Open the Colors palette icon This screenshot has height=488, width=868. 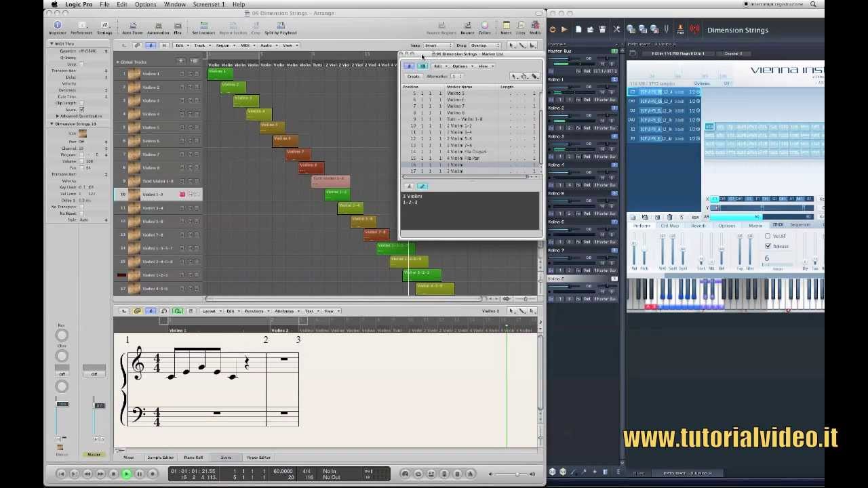484,27
